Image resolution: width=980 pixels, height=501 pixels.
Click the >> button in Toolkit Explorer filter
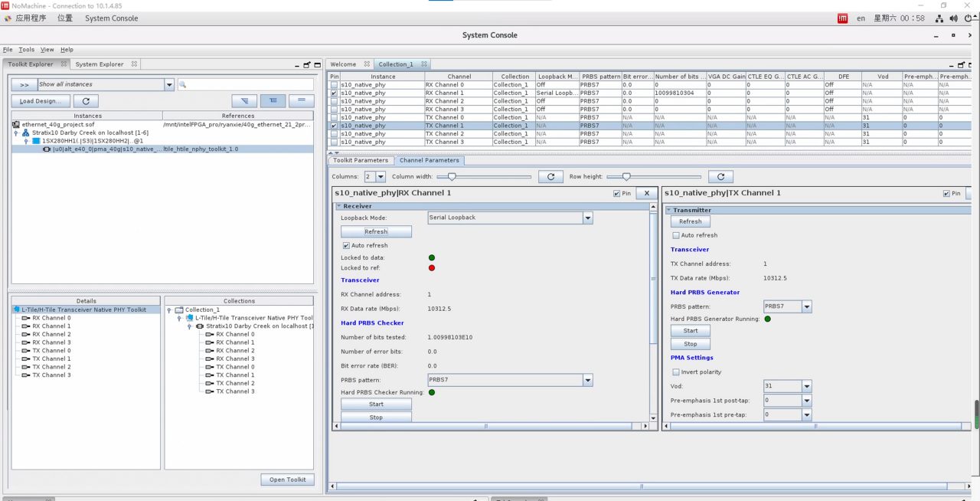click(x=24, y=85)
